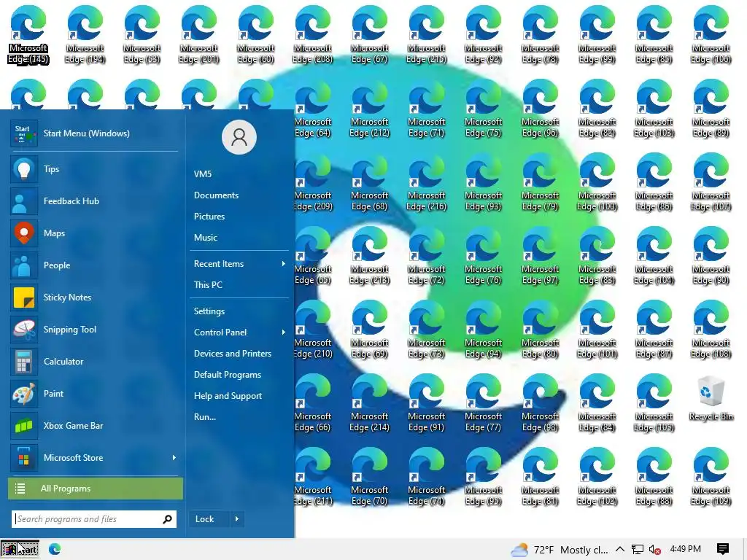Select Microsoft Edge (98) desktop shortcut
The height and width of the screenshot is (560, 747).
pos(540,402)
